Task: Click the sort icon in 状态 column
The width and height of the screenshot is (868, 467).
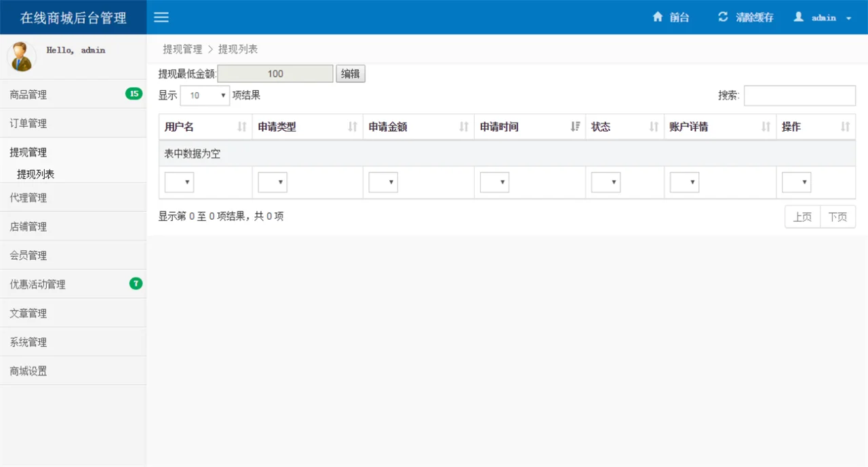Action: coord(654,127)
